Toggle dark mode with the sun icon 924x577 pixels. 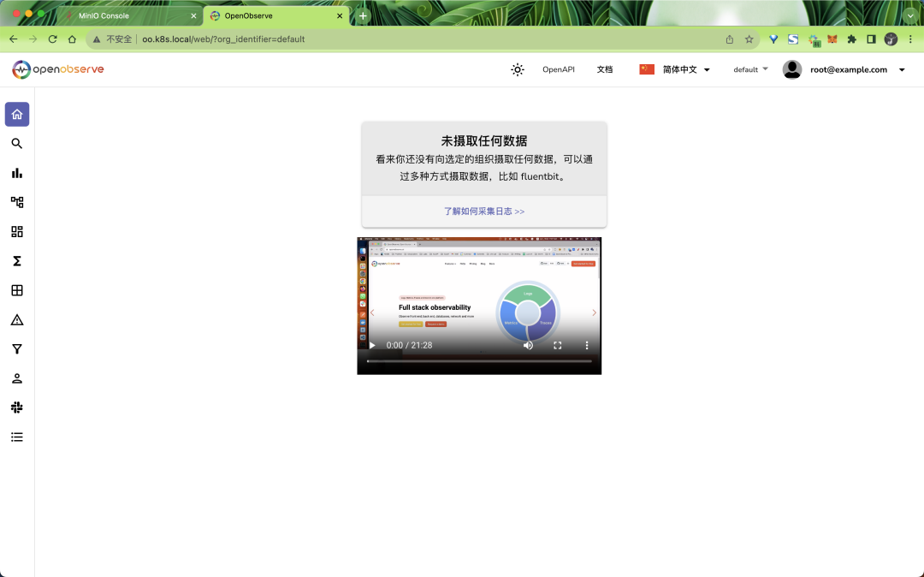click(518, 69)
